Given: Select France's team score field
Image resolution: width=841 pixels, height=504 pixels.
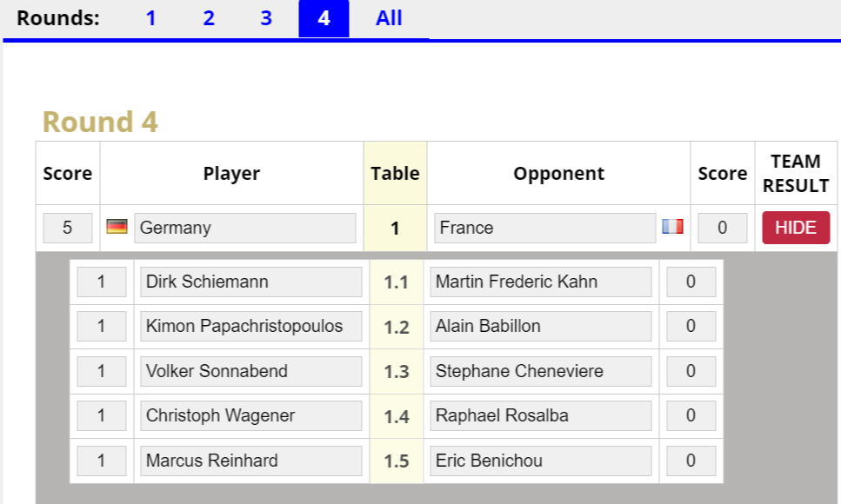Looking at the screenshot, I should point(723,228).
